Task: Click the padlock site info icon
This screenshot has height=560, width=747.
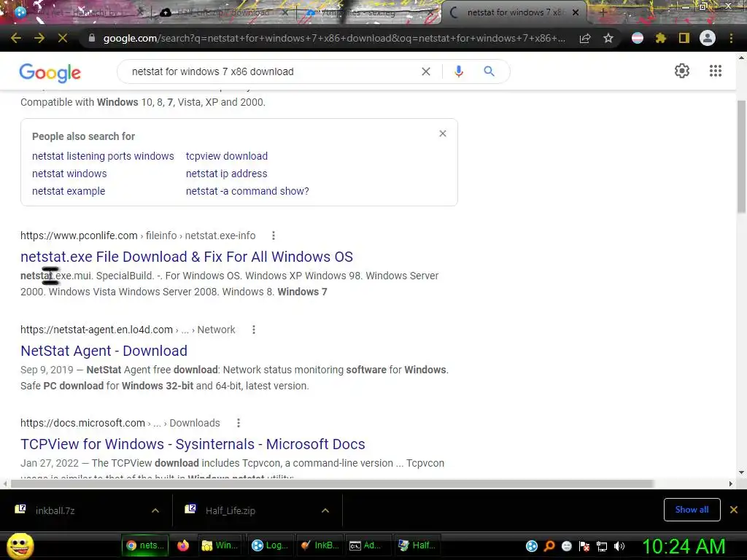Action: pos(92,38)
